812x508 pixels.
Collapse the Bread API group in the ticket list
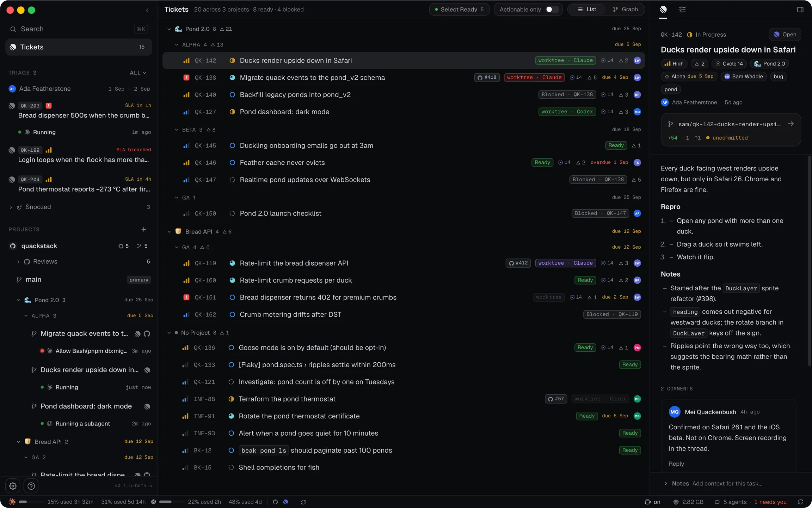pyautogui.click(x=169, y=231)
